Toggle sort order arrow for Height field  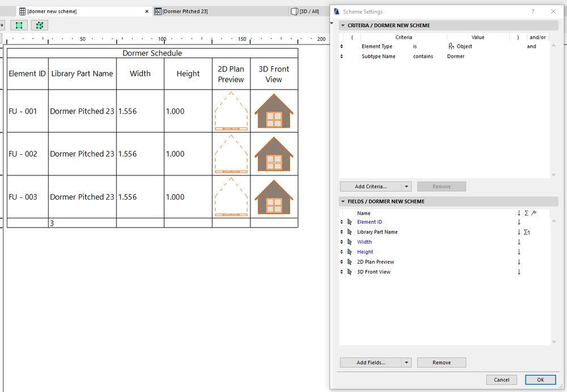519,252
